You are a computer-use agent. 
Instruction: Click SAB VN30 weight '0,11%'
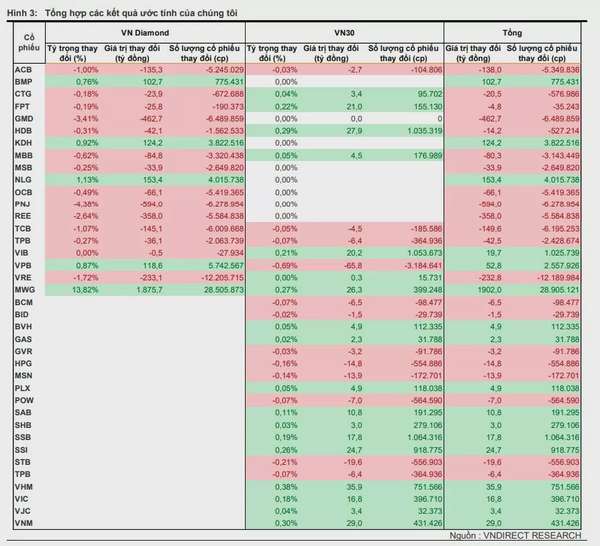[286, 413]
